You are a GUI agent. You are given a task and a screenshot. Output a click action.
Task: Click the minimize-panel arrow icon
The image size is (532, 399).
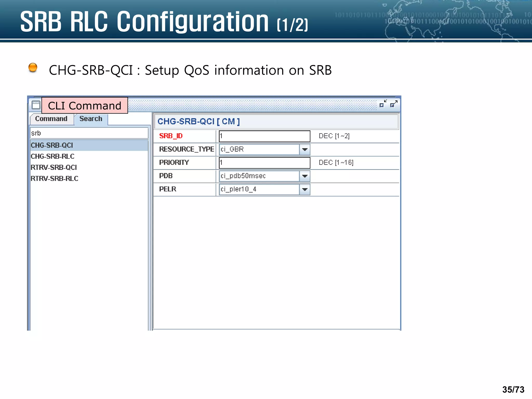pyautogui.click(x=383, y=103)
